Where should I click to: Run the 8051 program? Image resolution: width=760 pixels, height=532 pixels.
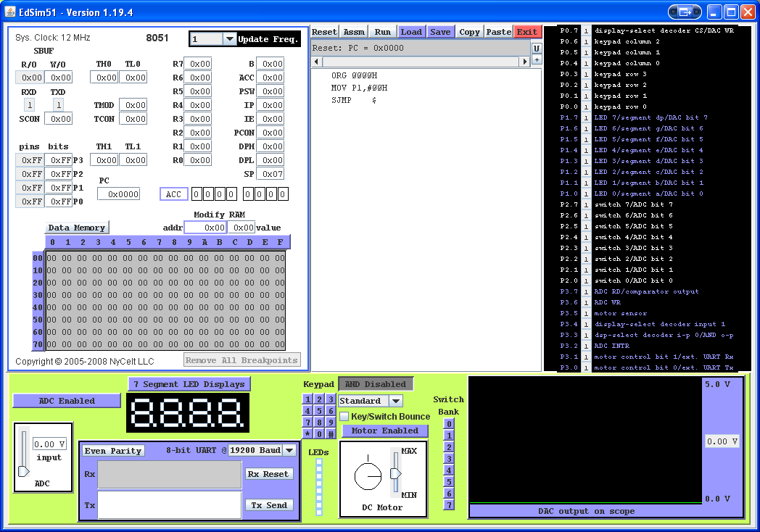(381, 31)
